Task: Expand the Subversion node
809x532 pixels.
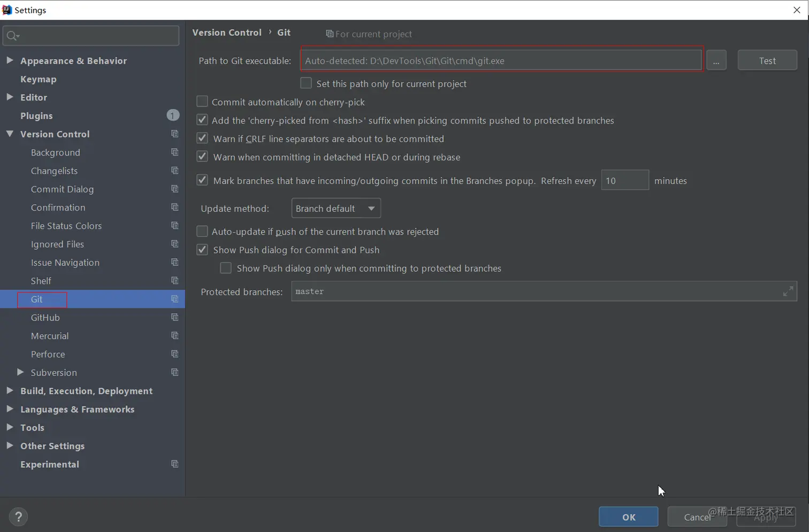Action: (20, 372)
